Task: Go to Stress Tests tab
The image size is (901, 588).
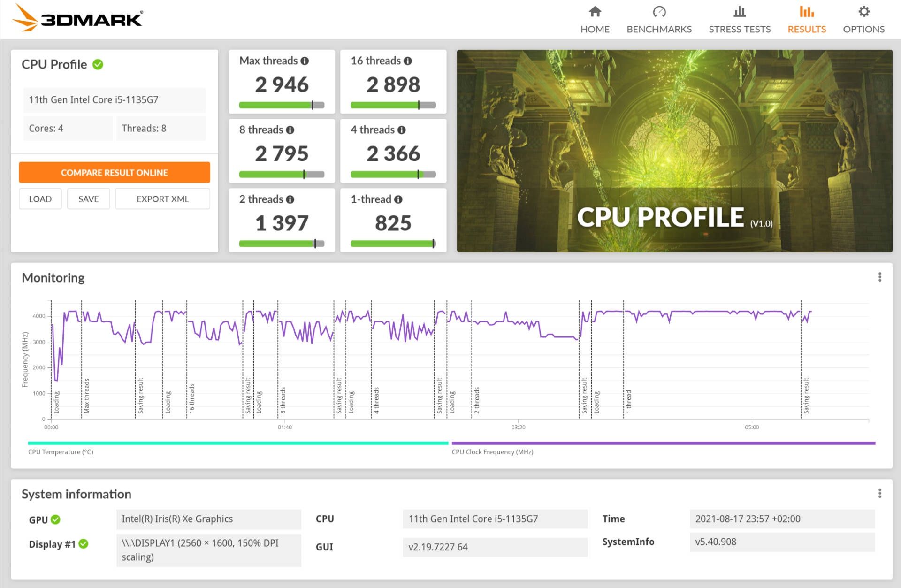Action: (x=740, y=20)
